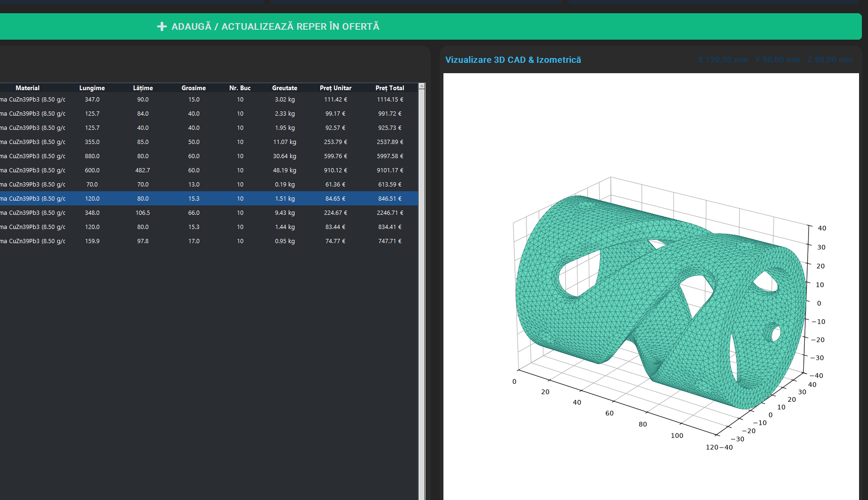Click the Vizualizare 3D CAD & Izometrică title
Viewport: 868px width, 500px height.
513,60
